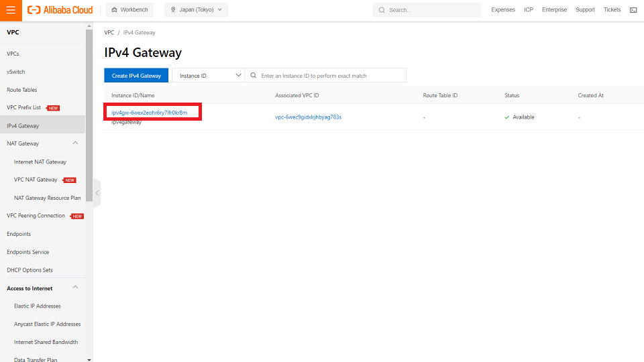This screenshot has height=362, width=644.
Task: Select DHCP Options Sets in the sidebar
Action: (30, 270)
